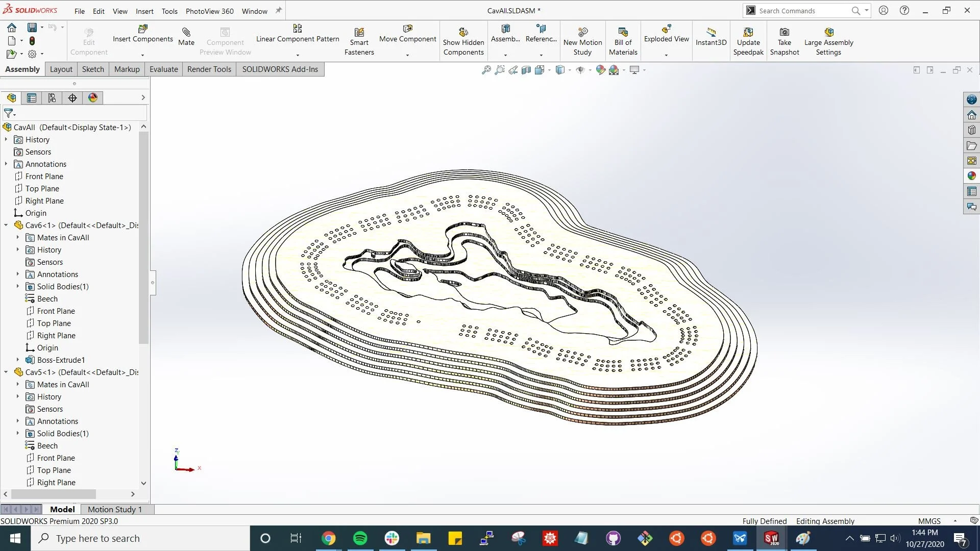
Task: Open the Section View tool
Action: pos(526,70)
